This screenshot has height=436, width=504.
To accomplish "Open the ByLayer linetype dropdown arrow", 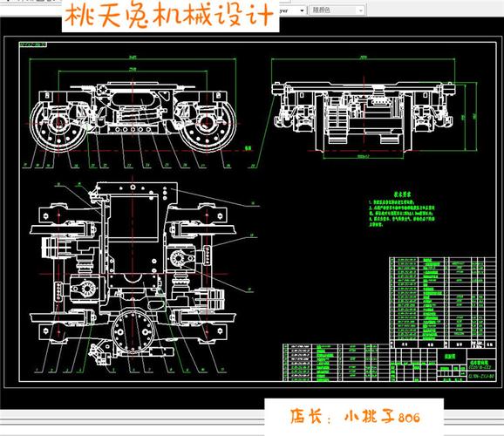I will point(302,10).
